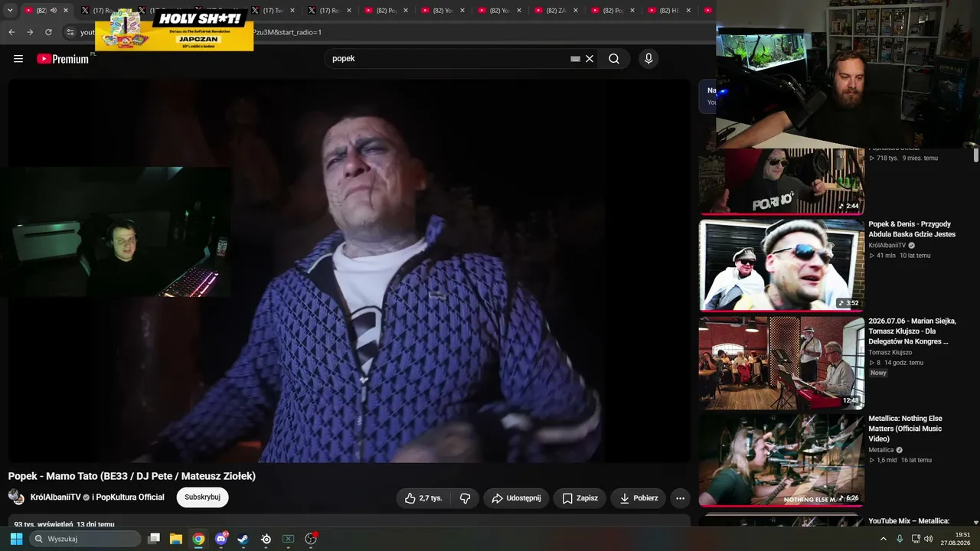Open the on-screen keyboard in search box
The height and width of the screenshot is (551, 980).
[x=575, y=59]
